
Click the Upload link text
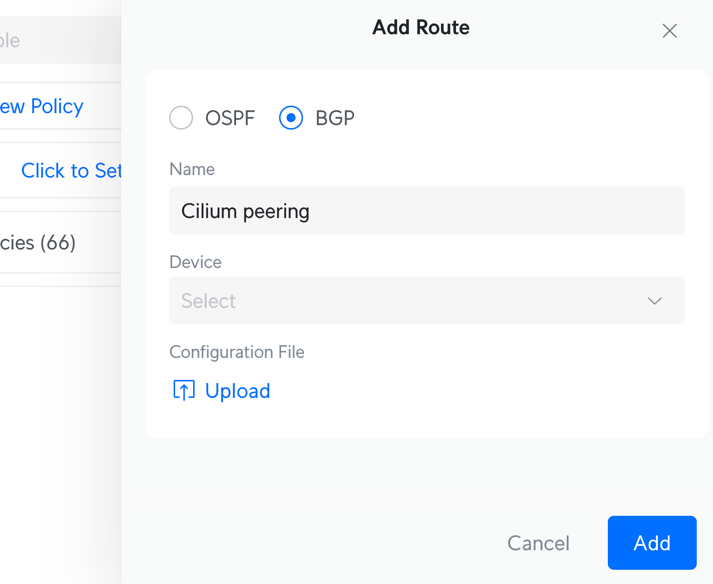(x=237, y=391)
